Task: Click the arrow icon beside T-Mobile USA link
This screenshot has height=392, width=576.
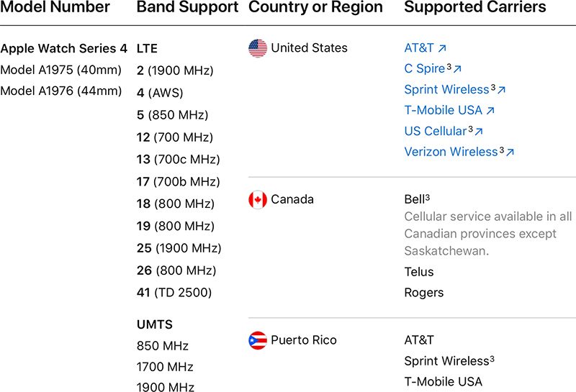Action: pyautogui.click(x=490, y=111)
